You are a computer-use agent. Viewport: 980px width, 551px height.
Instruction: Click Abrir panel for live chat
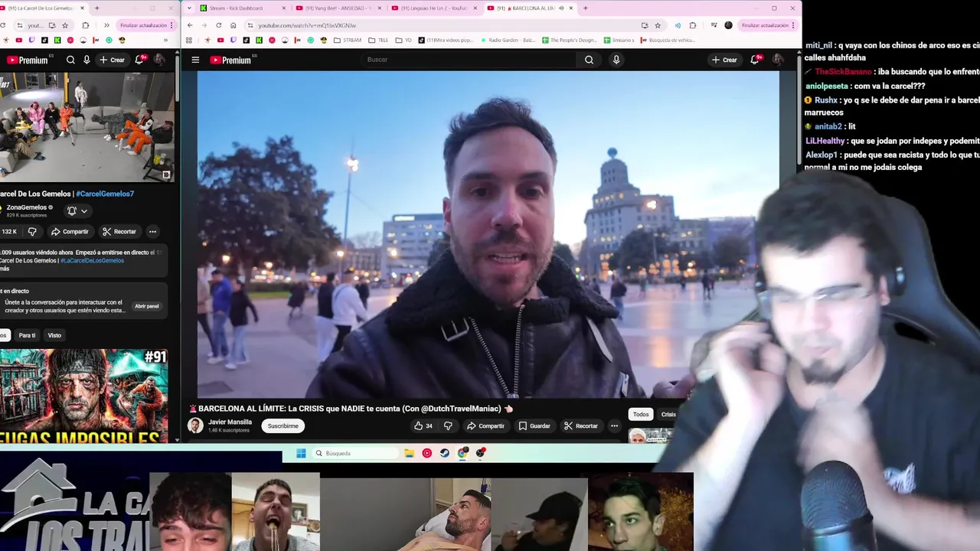click(147, 306)
